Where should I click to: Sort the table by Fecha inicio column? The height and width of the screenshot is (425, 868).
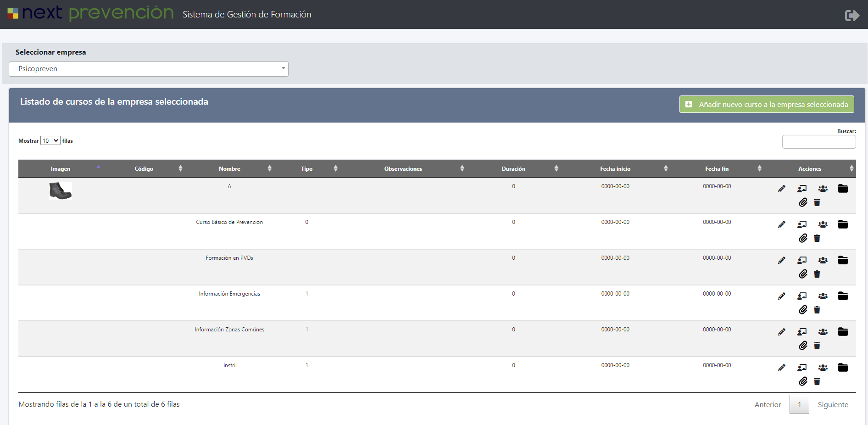click(615, 169)
